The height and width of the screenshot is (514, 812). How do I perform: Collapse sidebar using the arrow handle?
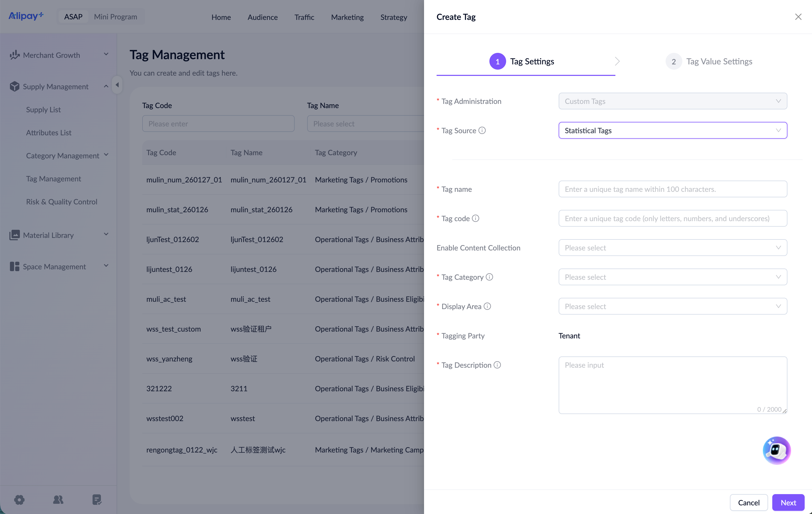tap(117, 85)
